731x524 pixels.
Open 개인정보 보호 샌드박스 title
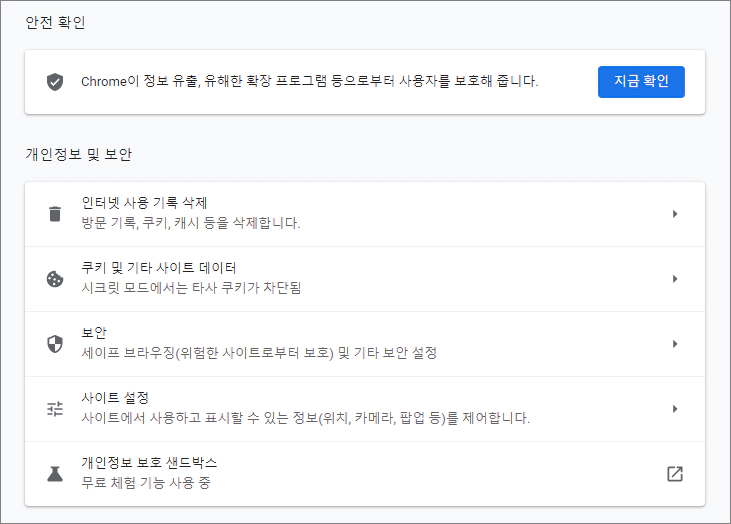[x=149, y=462]
